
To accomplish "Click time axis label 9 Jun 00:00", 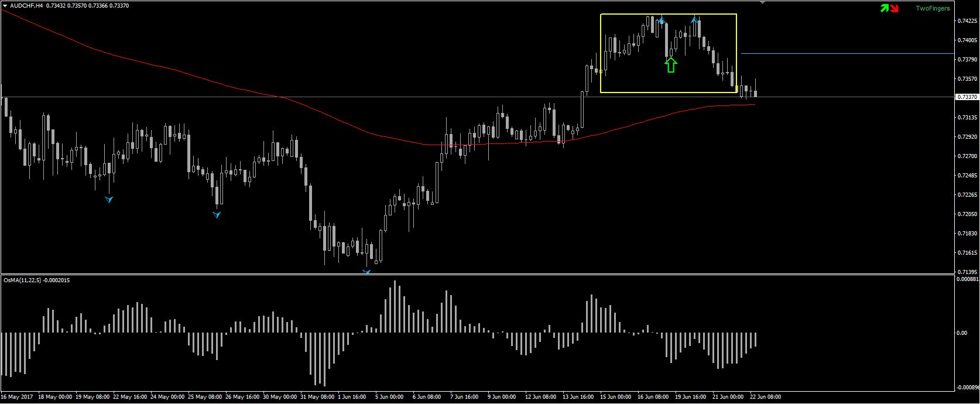I will click(x=502, y=397).
